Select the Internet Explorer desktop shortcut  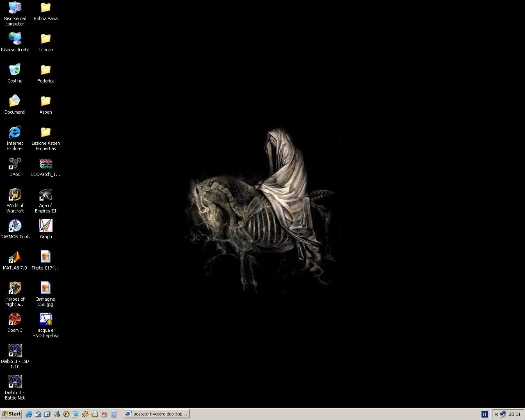[x=15, y=138]
